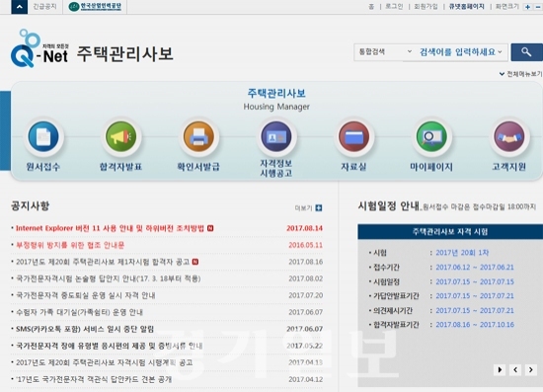Open 자격시험 시행계획 공고 notice
Screen dimensions: 543x392
click(104, 362)
